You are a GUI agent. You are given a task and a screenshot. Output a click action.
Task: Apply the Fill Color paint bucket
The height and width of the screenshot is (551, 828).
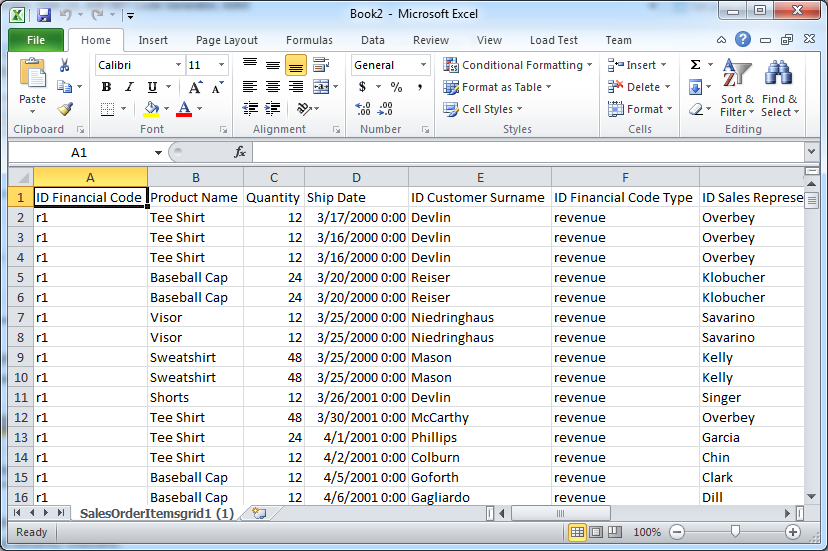[x=152, y=109]
